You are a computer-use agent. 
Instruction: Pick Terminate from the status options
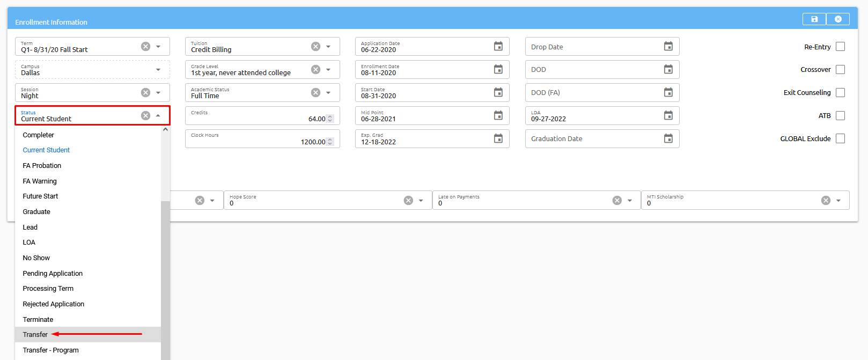pyautogui.click(x=38, y=320)
